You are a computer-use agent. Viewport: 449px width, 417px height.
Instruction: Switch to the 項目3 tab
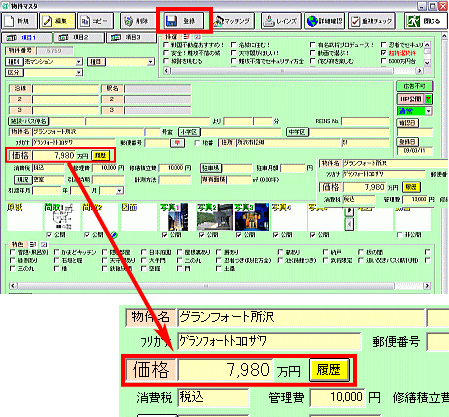[x=131, y=38]
